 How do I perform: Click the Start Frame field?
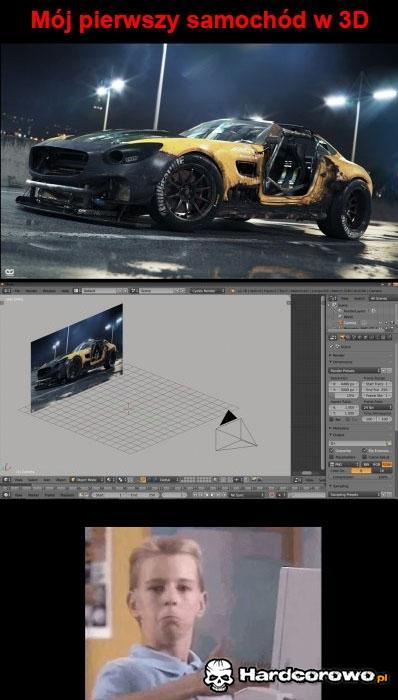[377, 384]
